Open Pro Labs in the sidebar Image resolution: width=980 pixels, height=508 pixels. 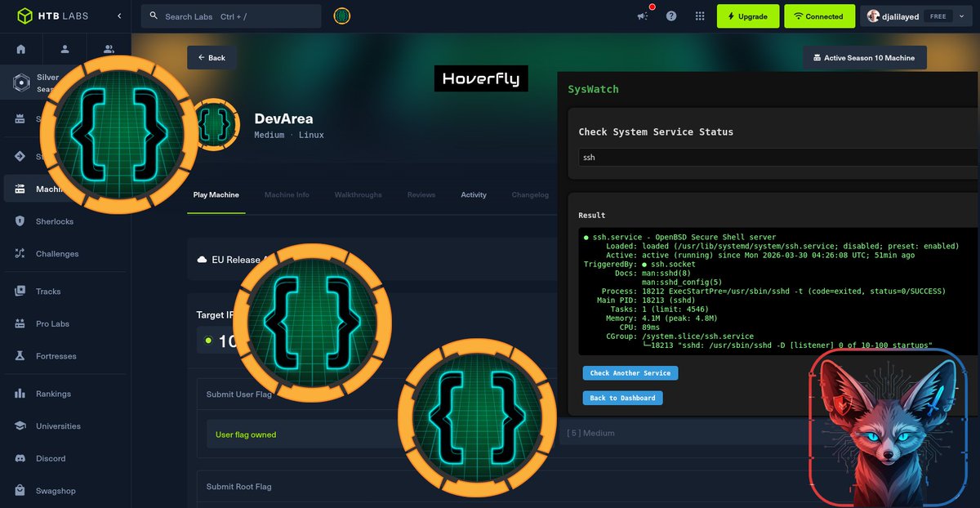52,324
